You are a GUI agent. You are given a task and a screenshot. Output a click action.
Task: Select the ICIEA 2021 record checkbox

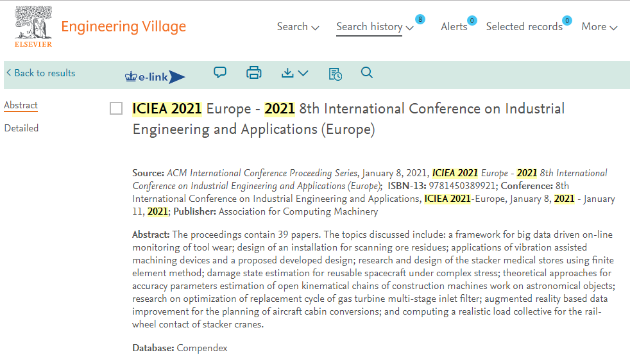click(x=116, y=108)
